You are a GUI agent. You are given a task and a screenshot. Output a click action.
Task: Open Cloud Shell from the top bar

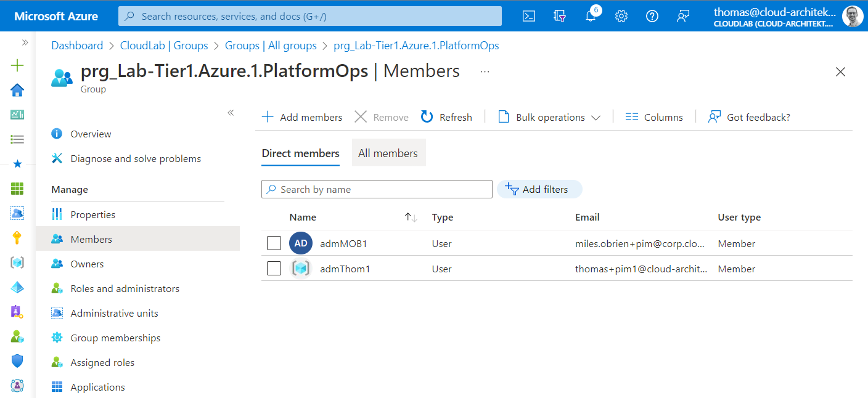(x=529, y=17)
